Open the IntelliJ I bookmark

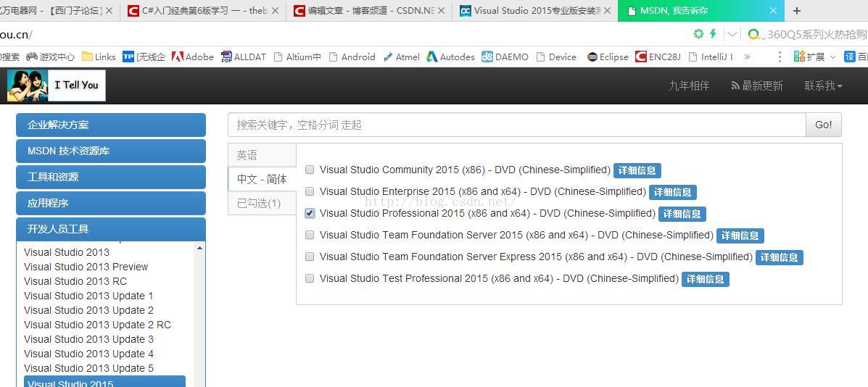pos(711,57)
